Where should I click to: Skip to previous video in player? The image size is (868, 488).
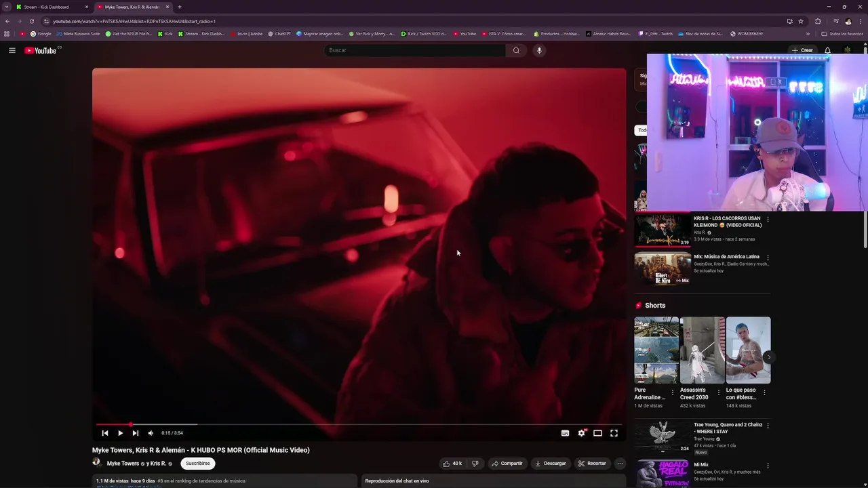(105, 433)
